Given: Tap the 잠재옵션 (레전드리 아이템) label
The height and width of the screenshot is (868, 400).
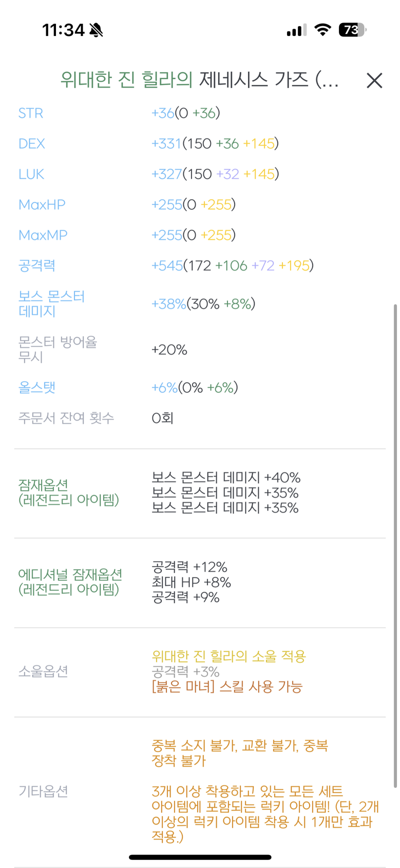Looking at the screenshot, I should pyautogui.click(x=68, y=493).
